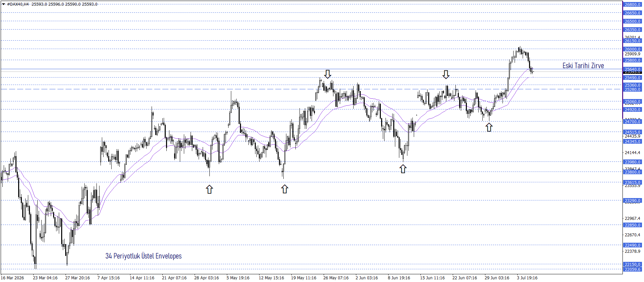
Task: Click the 26150.0 price level label
Action: click(x=632, y=41)
